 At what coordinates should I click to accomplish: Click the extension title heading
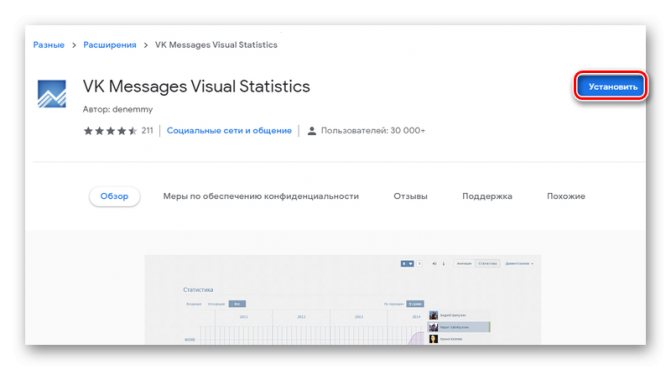tap(196, 86)
